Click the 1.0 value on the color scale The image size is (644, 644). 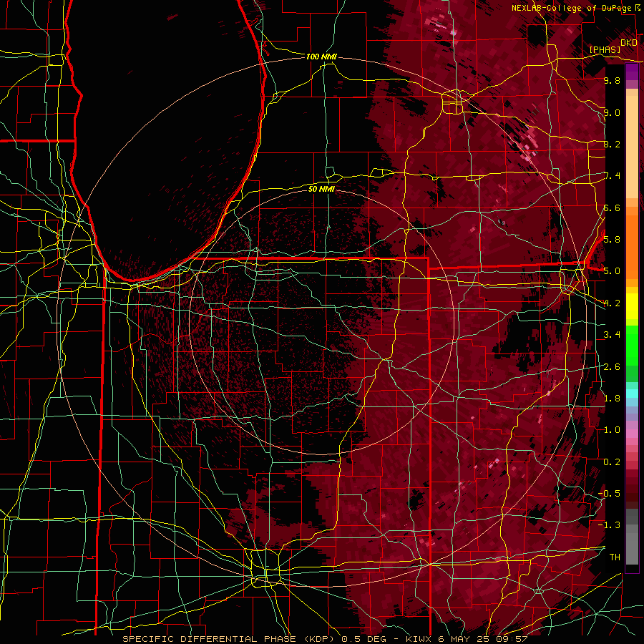(612, 430)
